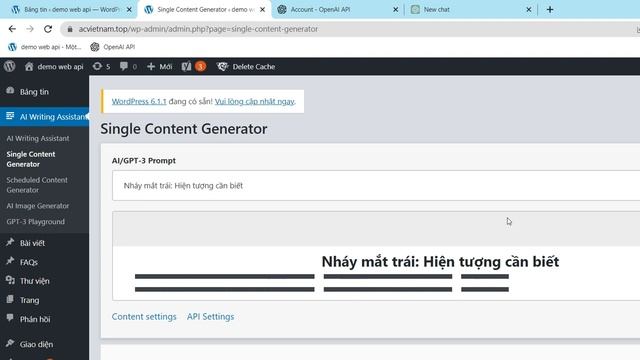Image resolution: width=640 pixels, height=360 pixels.
Task: Switch to Account - OpenAI API tab
Action: [x=337, y=9]
